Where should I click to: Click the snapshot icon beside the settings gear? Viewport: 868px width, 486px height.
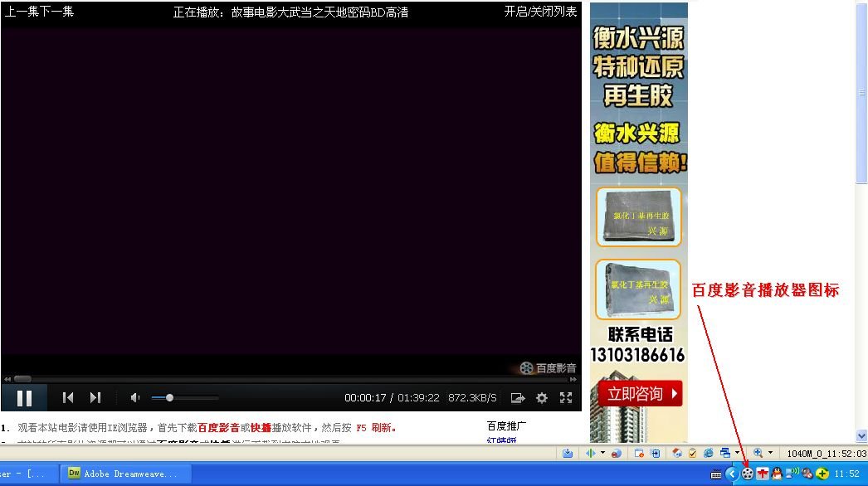(516, 398)
